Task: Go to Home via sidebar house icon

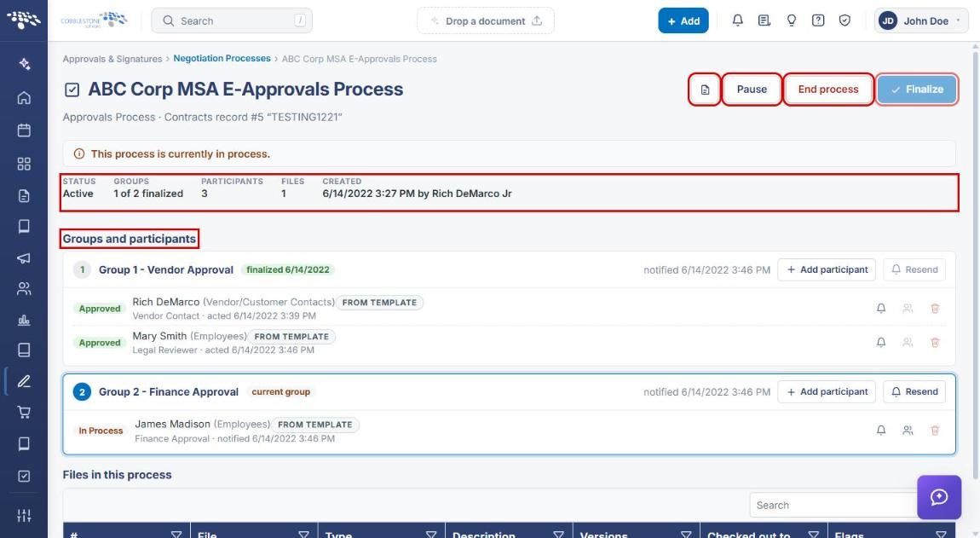Action: point(24,97)
